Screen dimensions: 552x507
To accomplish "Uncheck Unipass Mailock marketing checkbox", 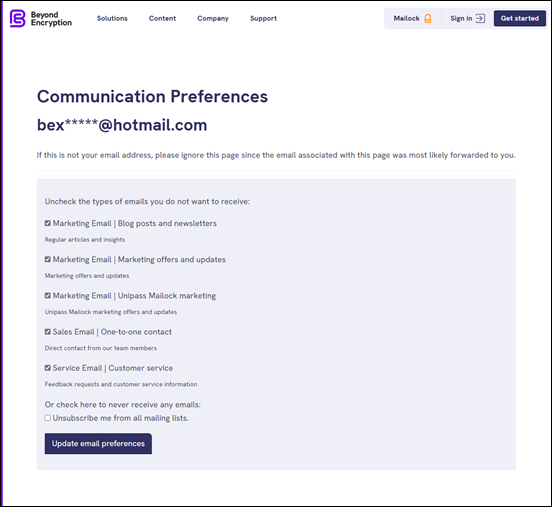I will pyautogui.click(x=48, y=295).
